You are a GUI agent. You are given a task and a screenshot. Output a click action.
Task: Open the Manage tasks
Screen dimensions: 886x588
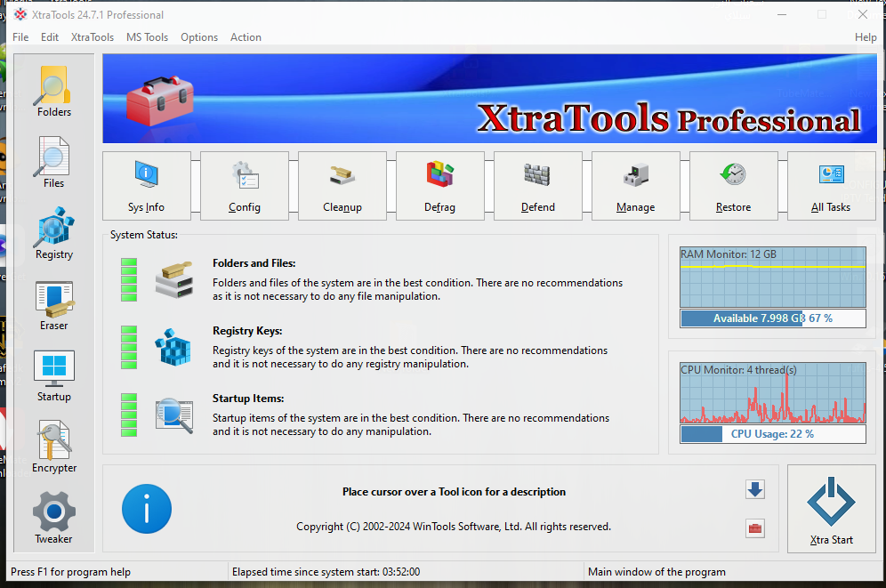tap(635, 186)
